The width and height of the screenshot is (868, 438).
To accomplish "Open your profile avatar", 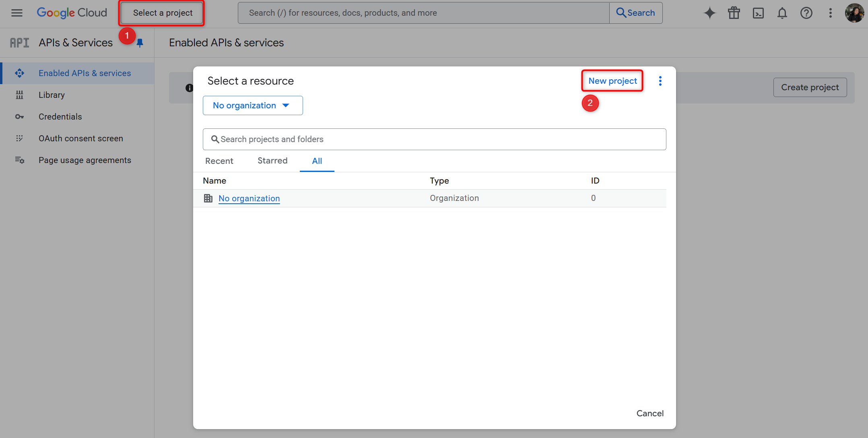I will [x=854, y=12].
